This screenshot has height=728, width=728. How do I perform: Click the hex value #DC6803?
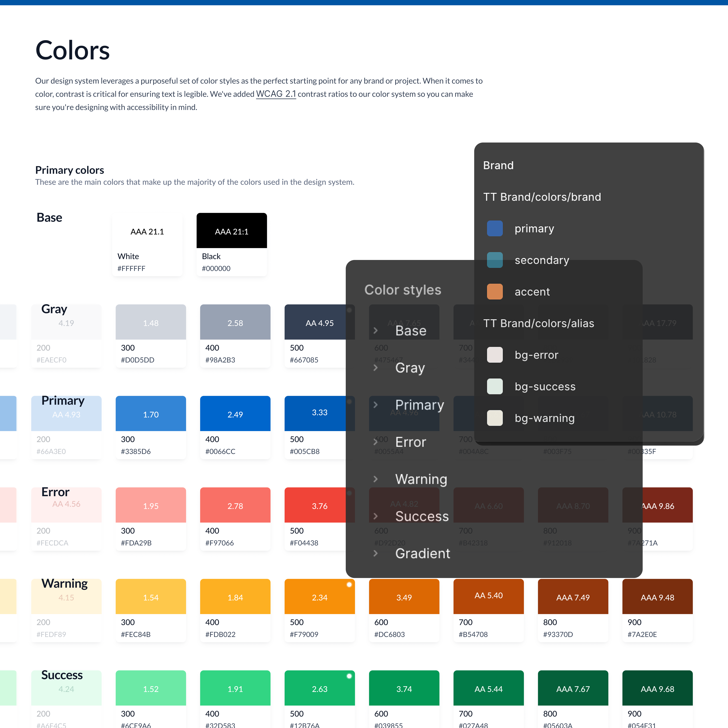coord(390,635)
